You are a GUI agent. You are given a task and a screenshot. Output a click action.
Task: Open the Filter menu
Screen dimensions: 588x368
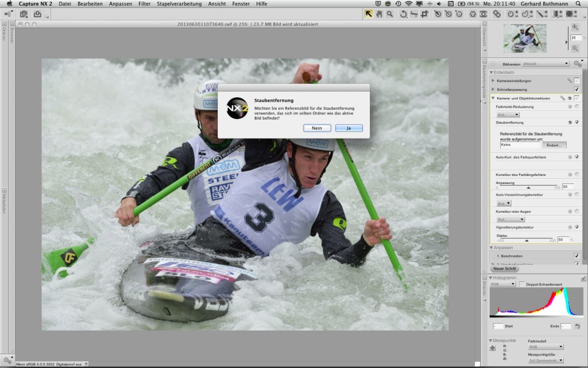tap(144, 4)
